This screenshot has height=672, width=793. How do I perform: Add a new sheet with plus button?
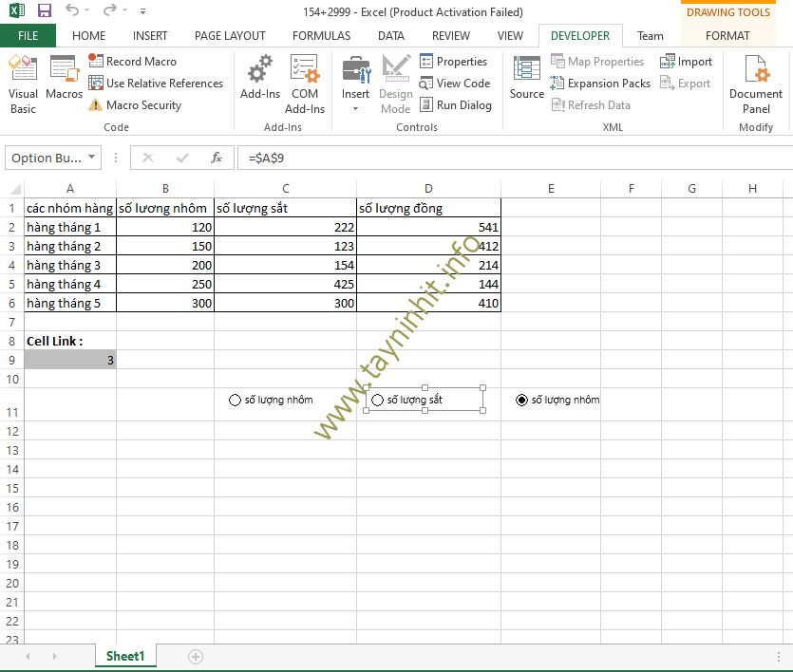[196, 656]
